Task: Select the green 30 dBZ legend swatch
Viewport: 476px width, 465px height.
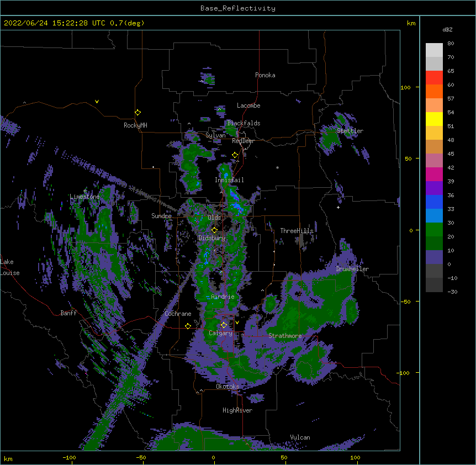Action: pos(434,230)
